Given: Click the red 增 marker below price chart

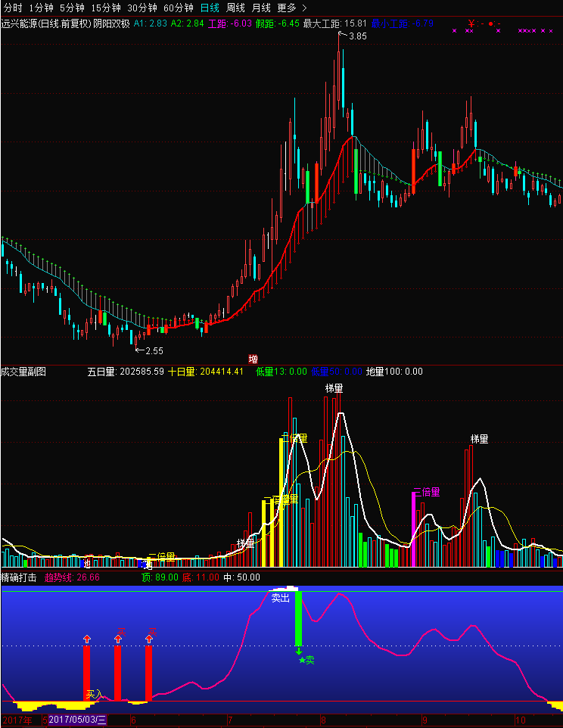Looking at the screenshot, I should point(253,359).
